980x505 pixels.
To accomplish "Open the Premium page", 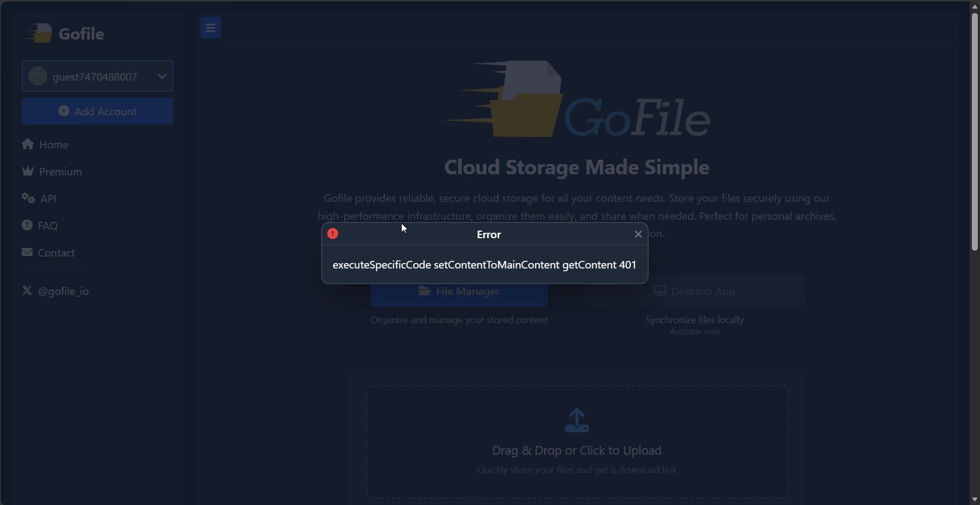I will (52, 172).
